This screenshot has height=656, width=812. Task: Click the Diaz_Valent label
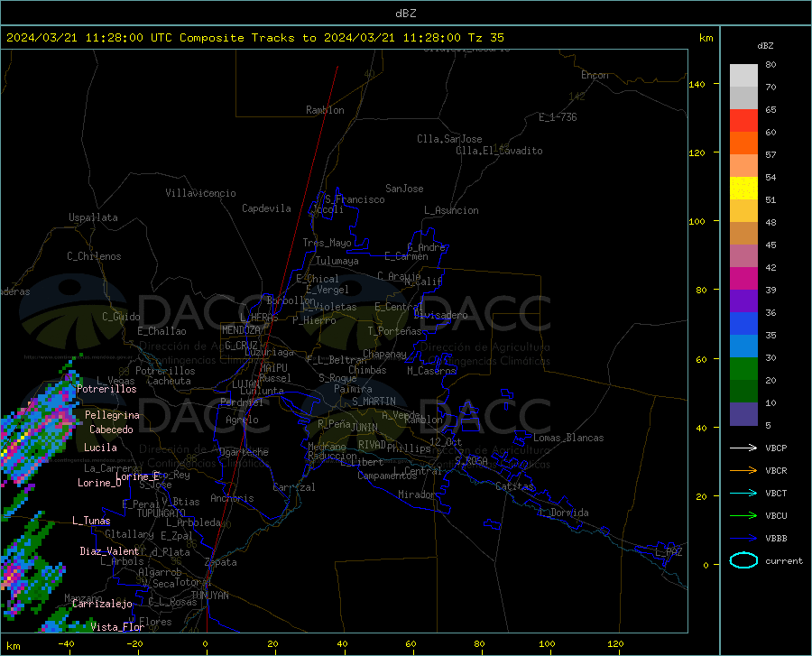[x=109, y=551]
